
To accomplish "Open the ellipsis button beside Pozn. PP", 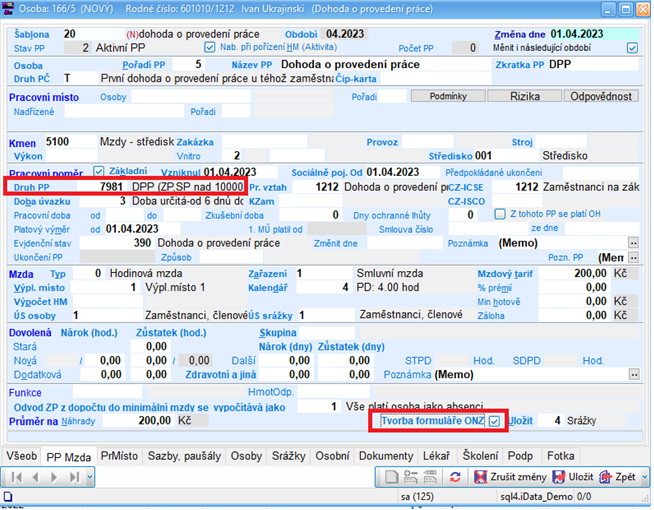I will pos(632,257).
